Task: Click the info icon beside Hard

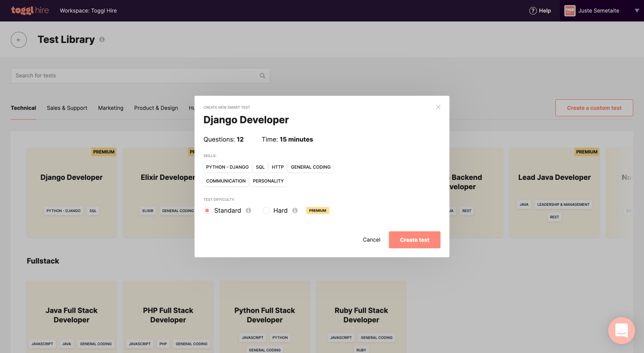Action: pyautogui.click(x=295, y=210)
